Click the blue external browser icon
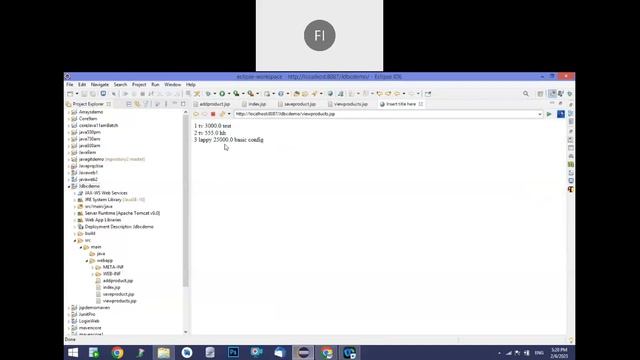Viewport: 640px width, 360px height. tap(561, 114)
